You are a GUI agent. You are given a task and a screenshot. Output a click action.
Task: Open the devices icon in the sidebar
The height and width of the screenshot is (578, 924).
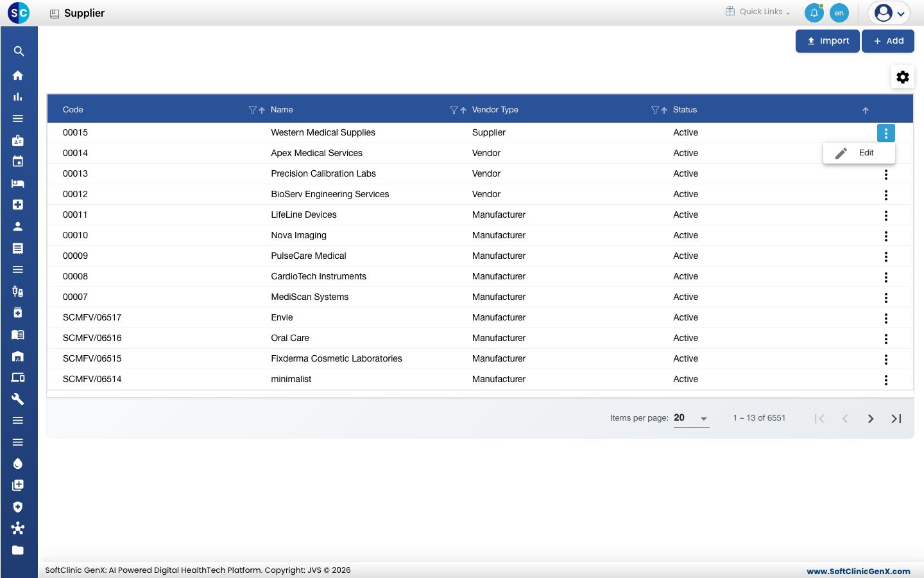(18, 378)
